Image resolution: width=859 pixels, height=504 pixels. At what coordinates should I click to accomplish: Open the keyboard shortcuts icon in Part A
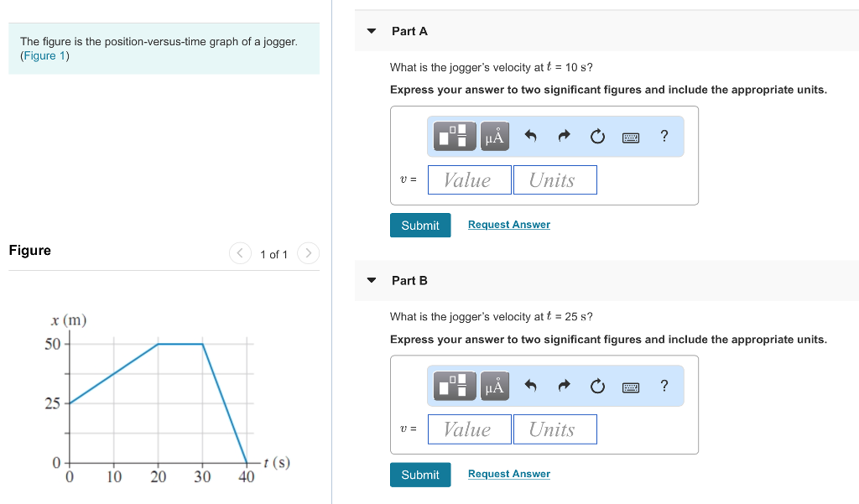[x=631, y=137]
